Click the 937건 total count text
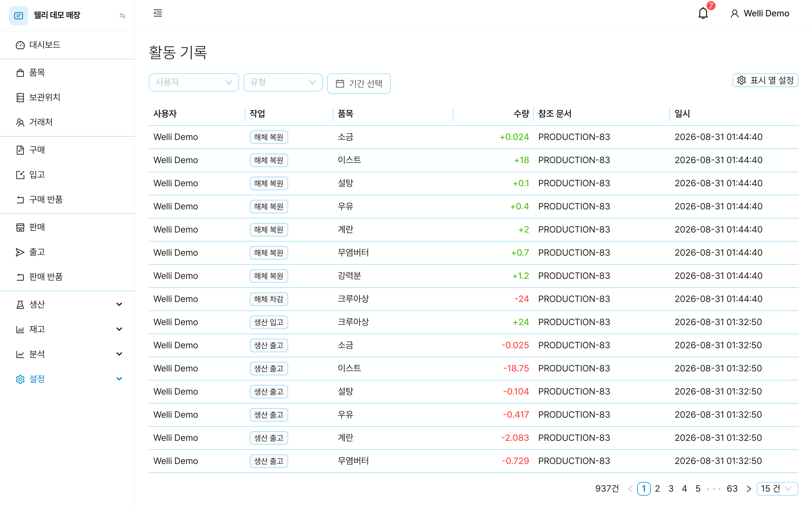This screenshot has width=812, height=508. coord(607,489)
